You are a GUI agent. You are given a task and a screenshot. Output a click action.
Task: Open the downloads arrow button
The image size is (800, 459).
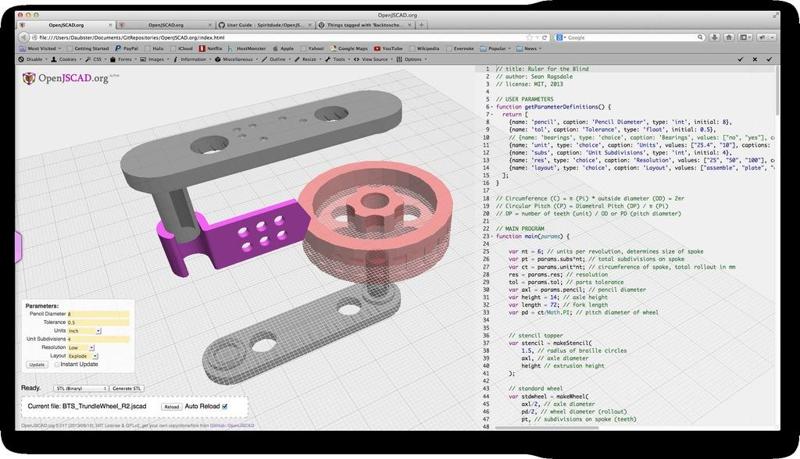coord(714,37)
